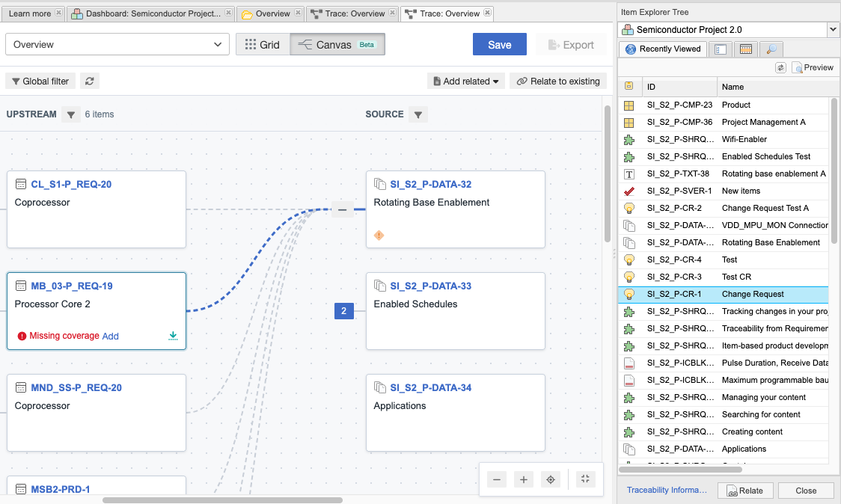Open the Overview view dropdown
The height and width of the screenshot is (504, 841).
tap(117, 45)
